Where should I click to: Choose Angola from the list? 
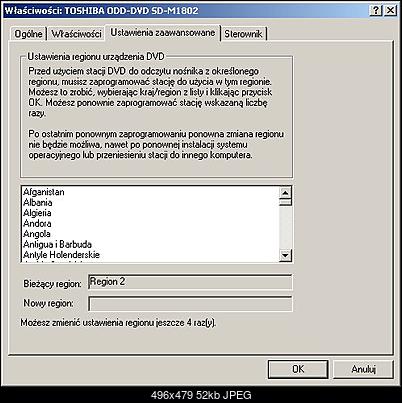pyautogui.click(x=151, y=234)
